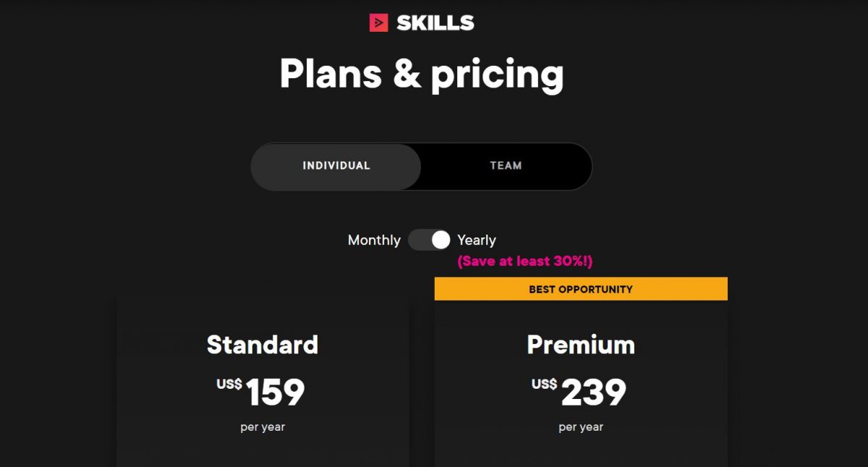Select the INDIVIDUAL pricing tab
The image size is (868, 467).
(336, 166)
